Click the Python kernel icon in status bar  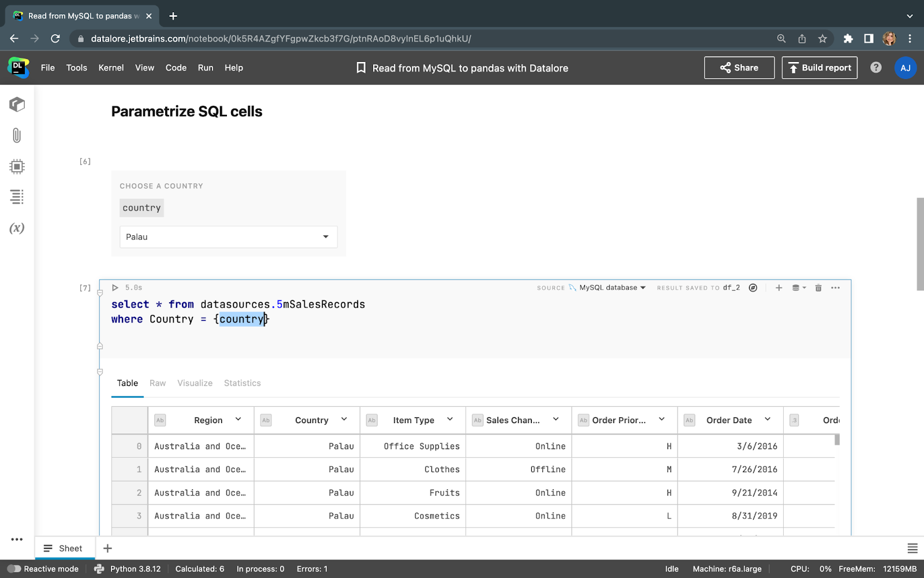click(x=99, y=569)
